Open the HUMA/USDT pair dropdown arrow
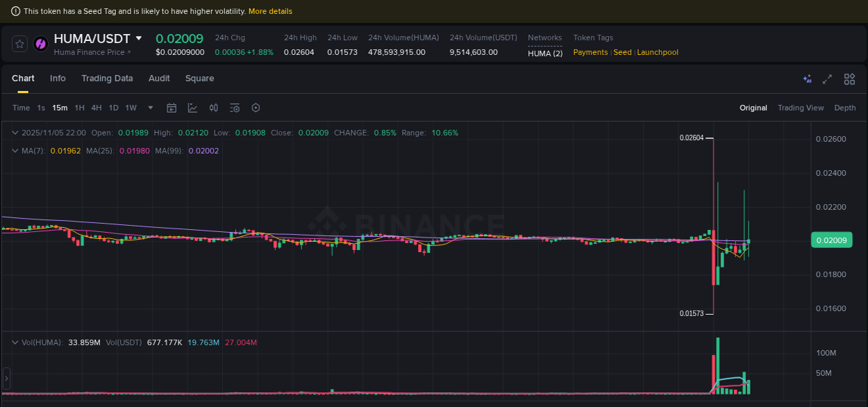 (x=138, y=38)
